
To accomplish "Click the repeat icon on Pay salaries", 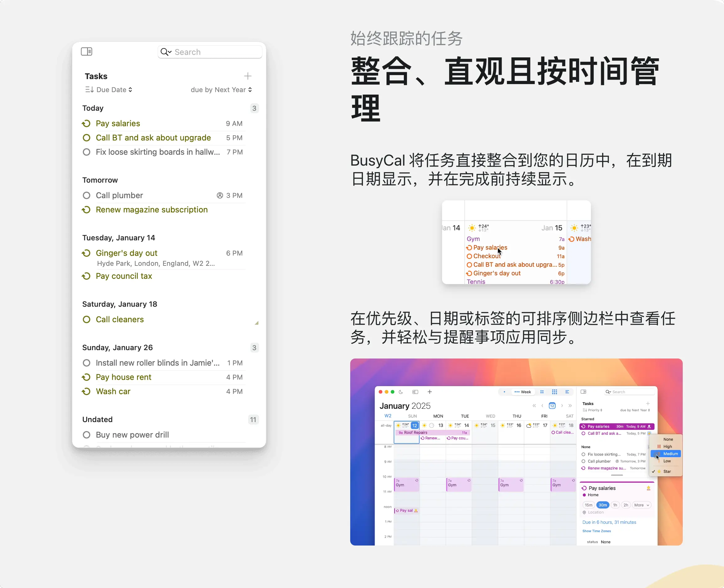I will pos(87,124).
